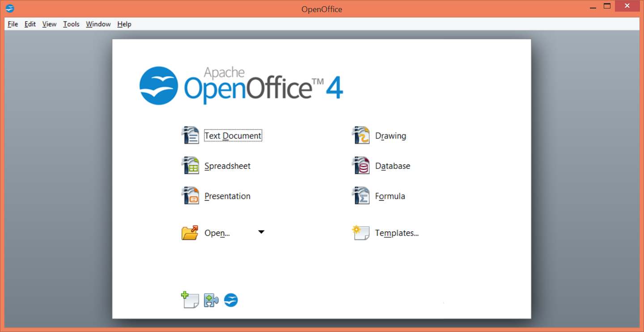The width and height of the screenshot is (644, 332).
Task: Click the Database icon
Action: click(361, 165)
